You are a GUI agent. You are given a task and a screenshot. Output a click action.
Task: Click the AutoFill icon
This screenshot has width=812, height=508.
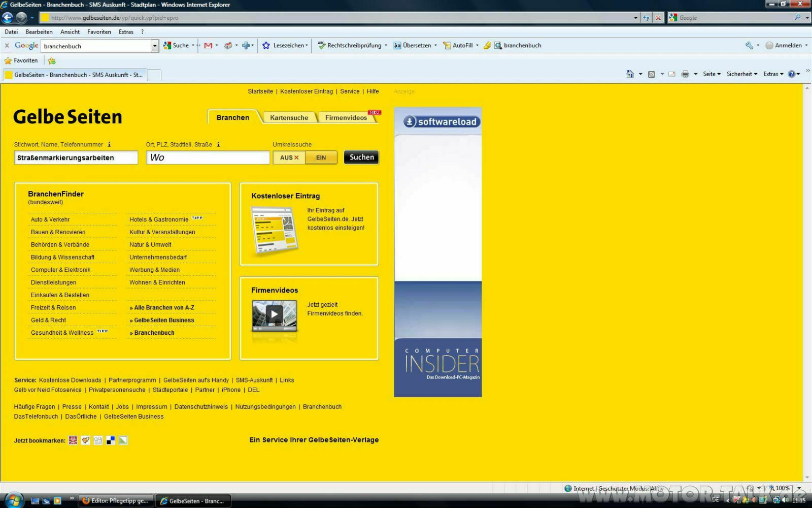click(447, 45)
